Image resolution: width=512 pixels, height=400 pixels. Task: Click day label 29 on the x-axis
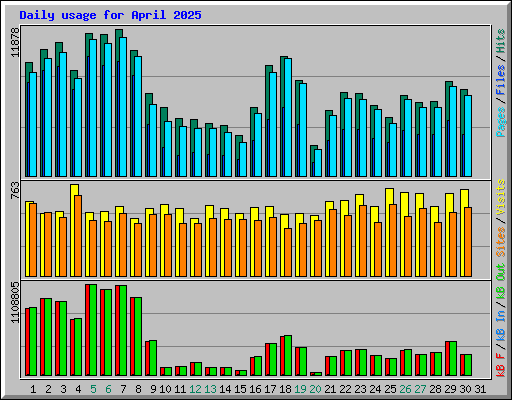pyautogui.click(x=450, y=389)
